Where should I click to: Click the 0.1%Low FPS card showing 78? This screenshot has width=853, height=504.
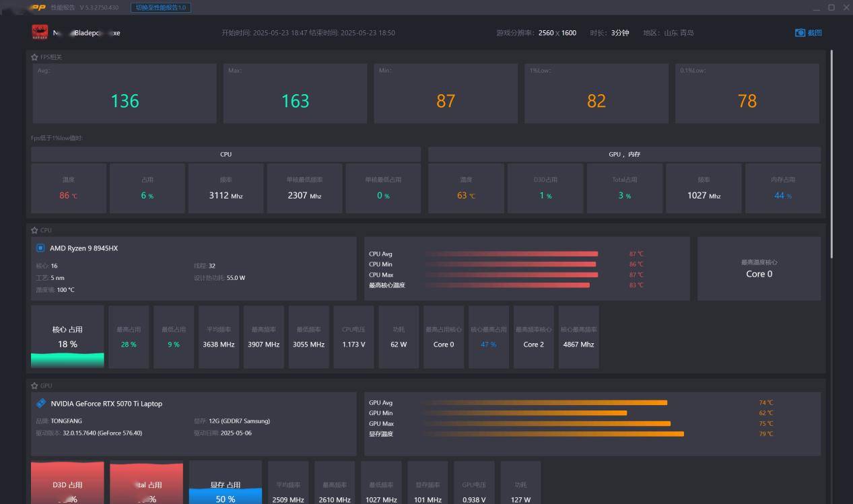tap(747, 94)
